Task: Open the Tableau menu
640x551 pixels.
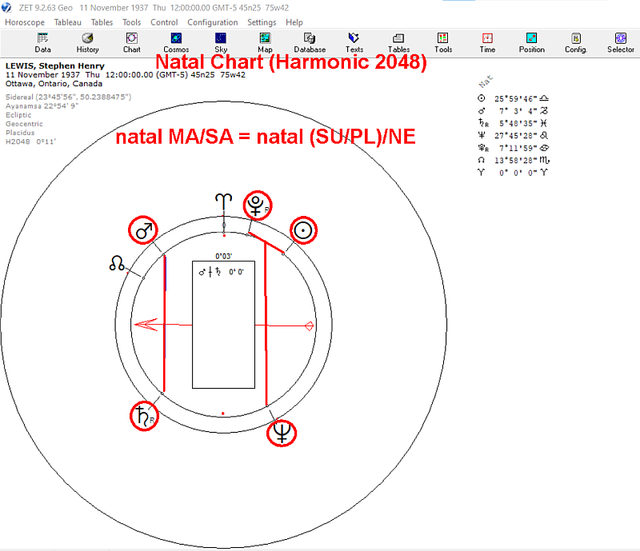Action: [x=68, y=22]
